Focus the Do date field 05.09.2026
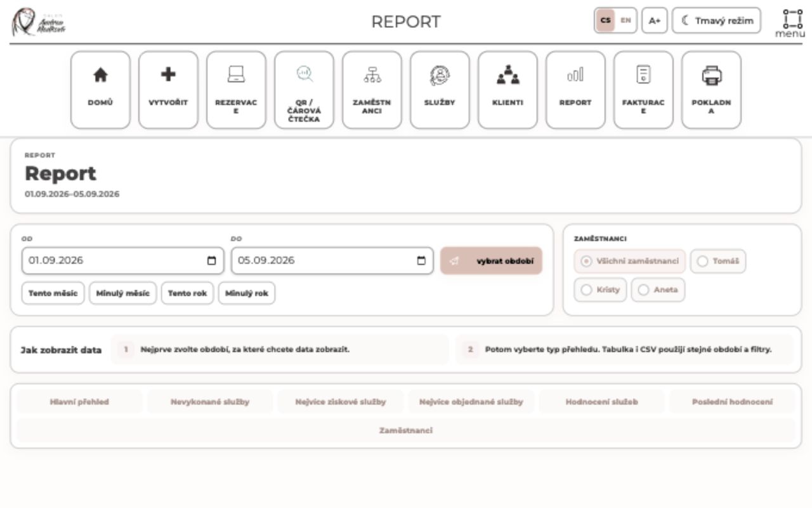 point(332,261)
